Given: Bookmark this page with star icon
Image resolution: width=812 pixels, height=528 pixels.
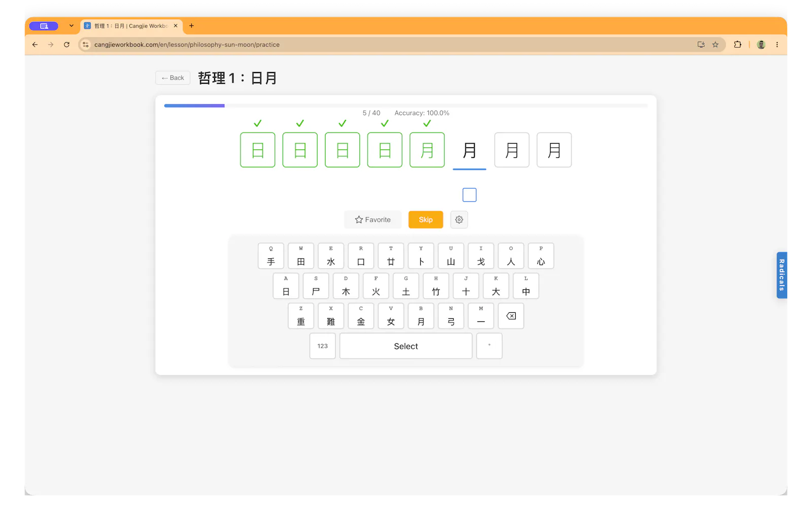Looking at the screenshot, I should pos(715,45).
